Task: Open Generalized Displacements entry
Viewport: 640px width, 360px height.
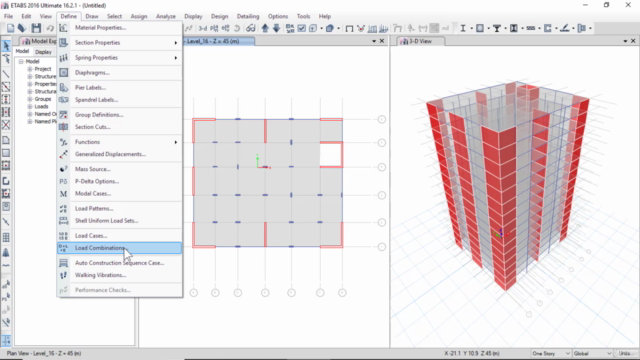Action: coord(119,154)
